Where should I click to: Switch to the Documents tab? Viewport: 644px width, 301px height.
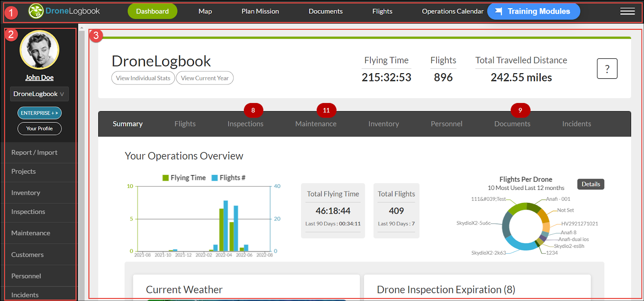pos(512,124)
